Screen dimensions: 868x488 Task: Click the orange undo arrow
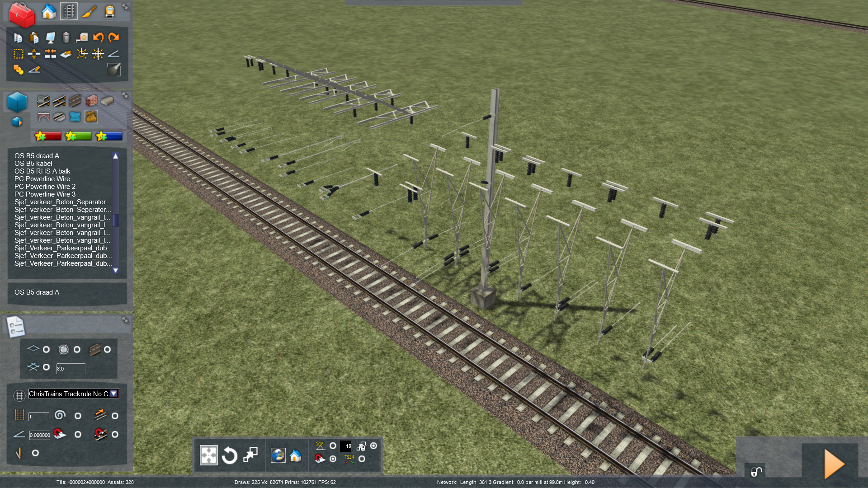pos(98,38)
